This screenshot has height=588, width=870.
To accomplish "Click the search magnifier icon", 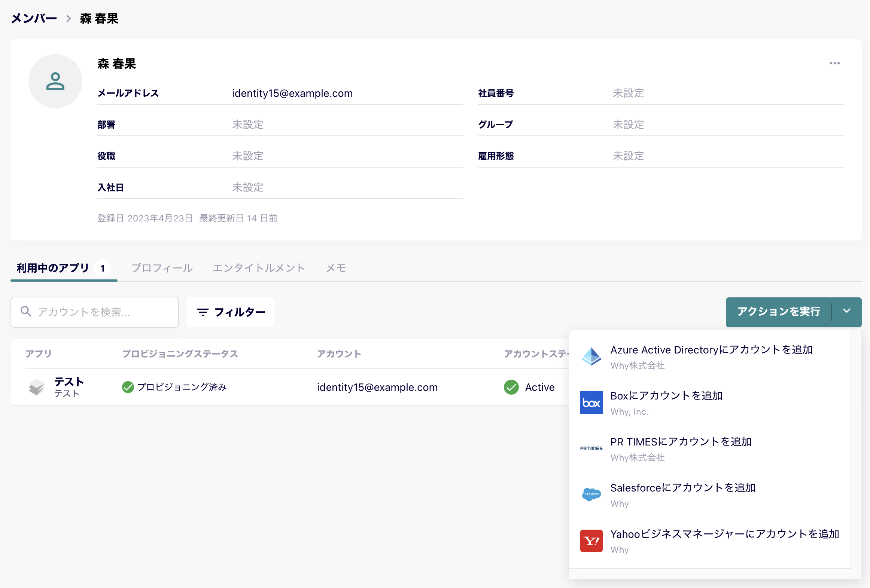I will pyautogui.click(x=26, y=312).
